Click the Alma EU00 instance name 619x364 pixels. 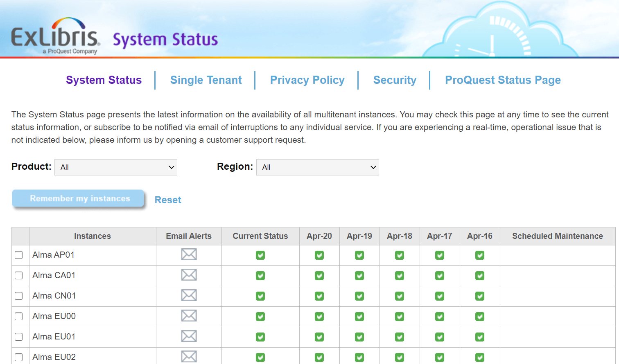pyautogui.click(x=54, y=316)
